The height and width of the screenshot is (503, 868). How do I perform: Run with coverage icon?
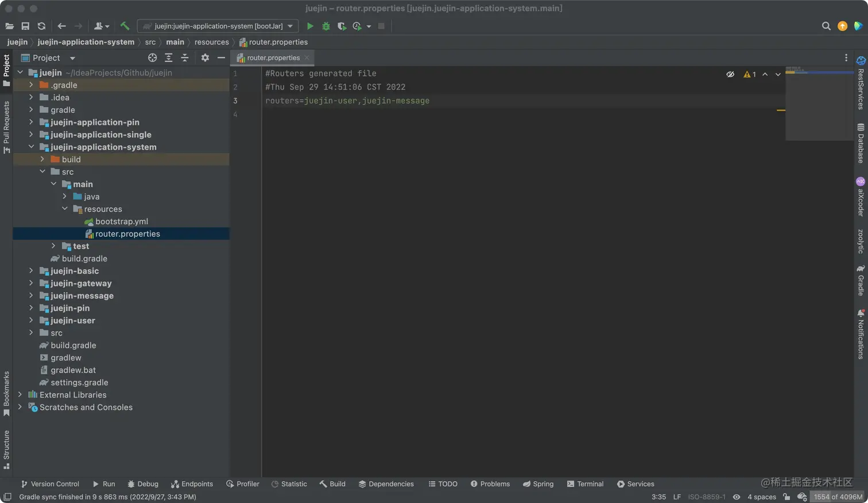[342, 26]
